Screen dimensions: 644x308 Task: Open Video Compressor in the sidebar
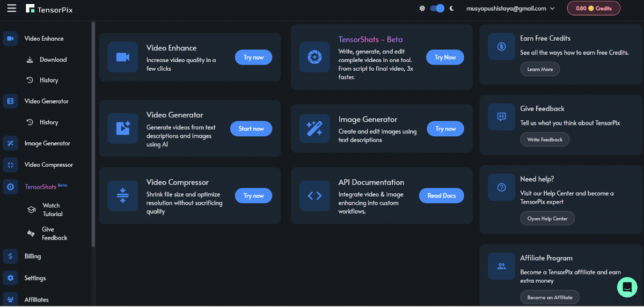48,165
